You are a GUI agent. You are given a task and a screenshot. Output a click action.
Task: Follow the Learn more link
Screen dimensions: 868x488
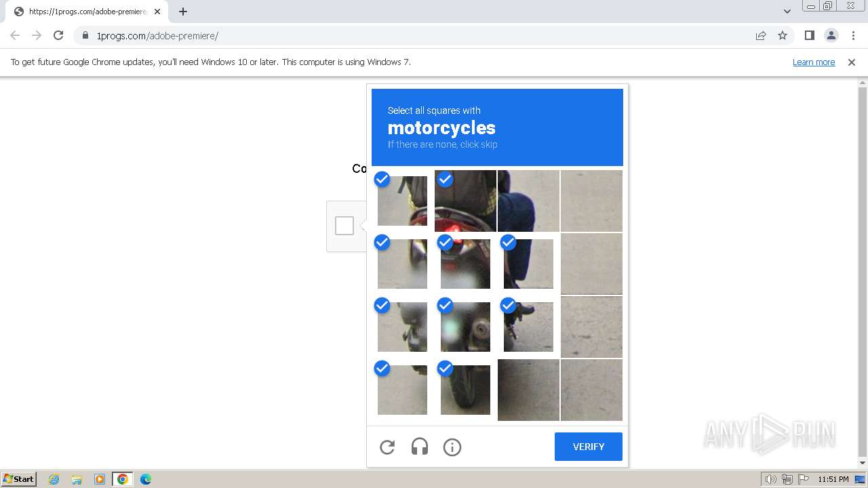(814, 62)
